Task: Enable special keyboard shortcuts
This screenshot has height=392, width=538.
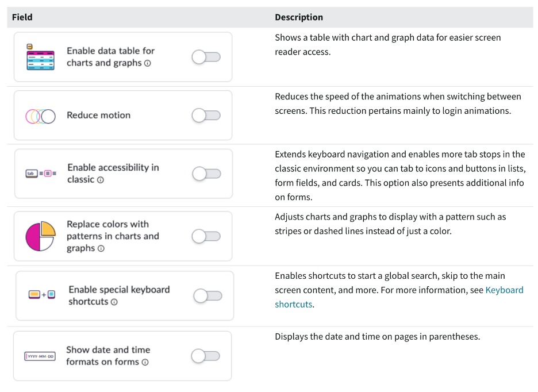Action: pos(206,295)
